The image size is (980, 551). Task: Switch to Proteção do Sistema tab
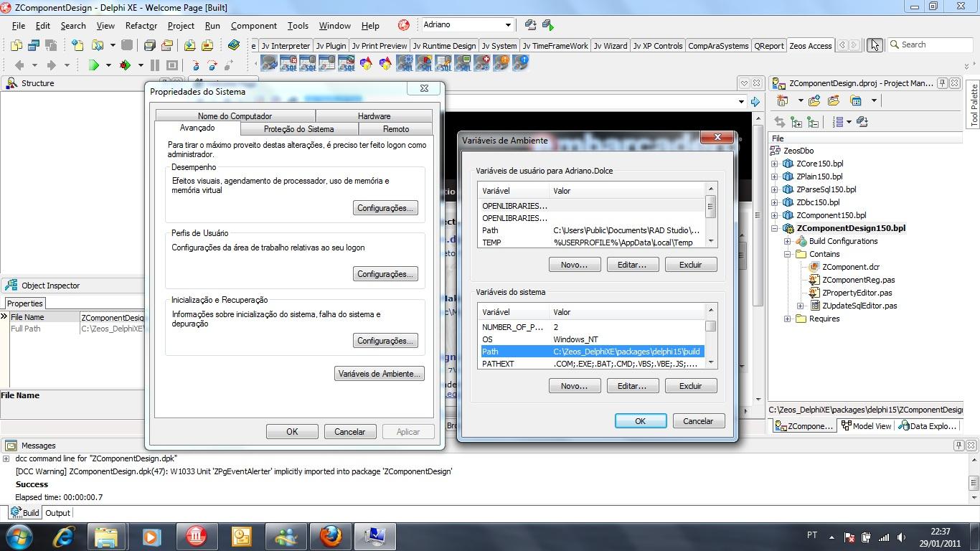(298, 129)
